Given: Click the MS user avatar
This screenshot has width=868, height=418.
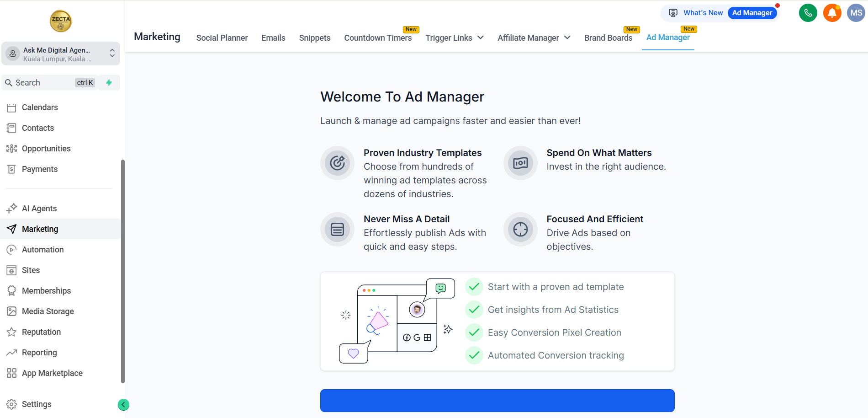Looking at the screenshot, I should [x=856, y=13].
